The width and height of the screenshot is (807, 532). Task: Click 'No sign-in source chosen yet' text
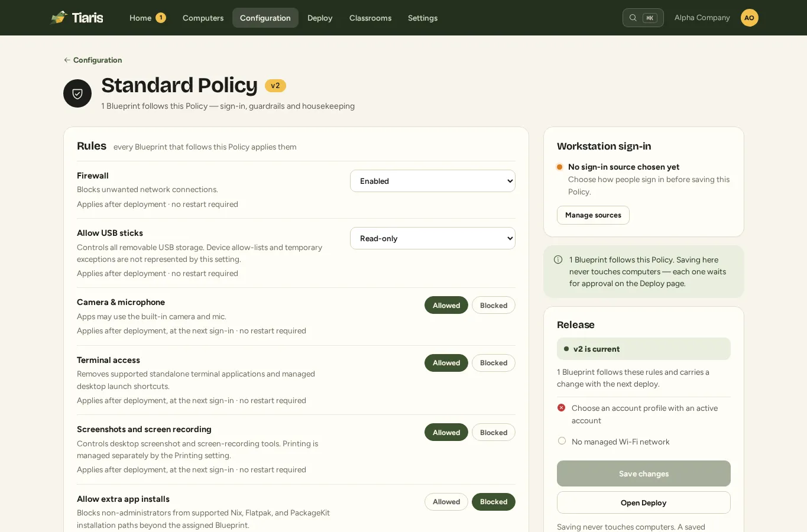point(624,167)
